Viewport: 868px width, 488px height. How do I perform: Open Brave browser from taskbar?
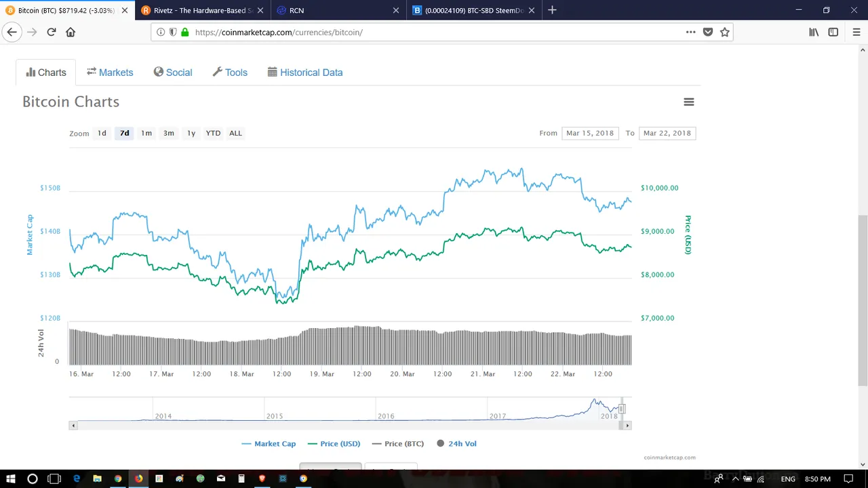(x=262, y=479)
